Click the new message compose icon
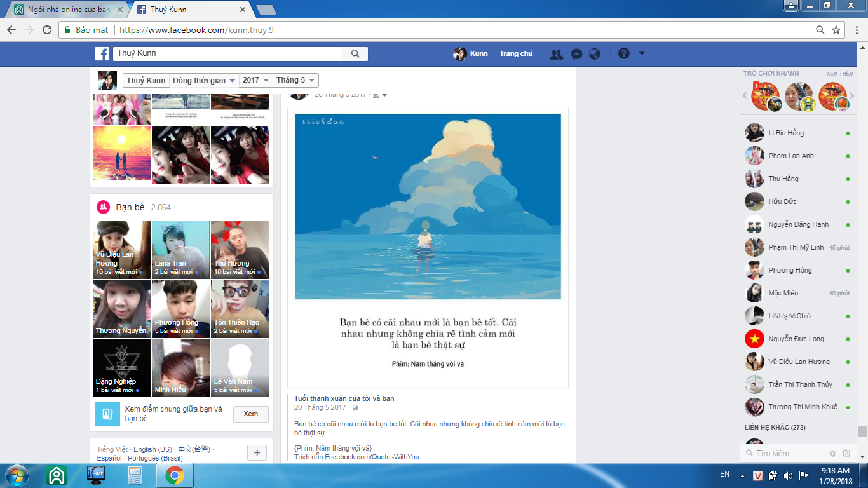The height and width of the screenshot is (488, 868). tap(846, 453)
